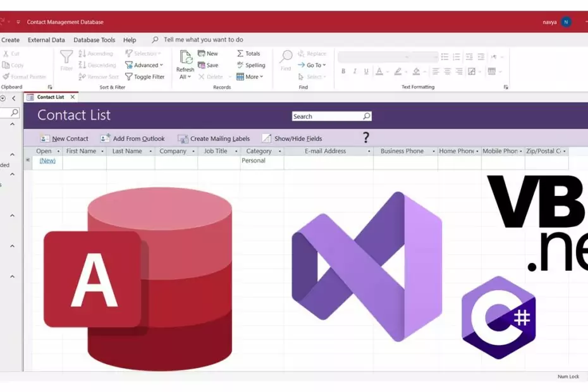Open the Help tab
This screenshot has width=588, height=392.
130,40
